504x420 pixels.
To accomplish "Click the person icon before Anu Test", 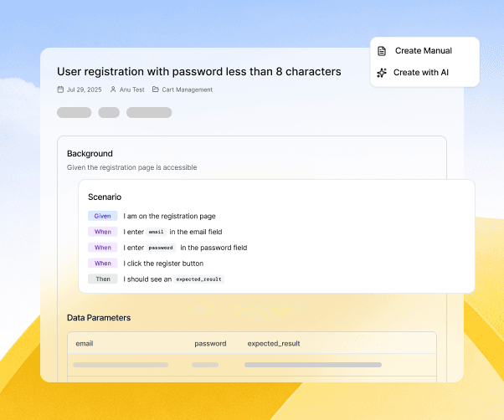I will tap(113, 90).
